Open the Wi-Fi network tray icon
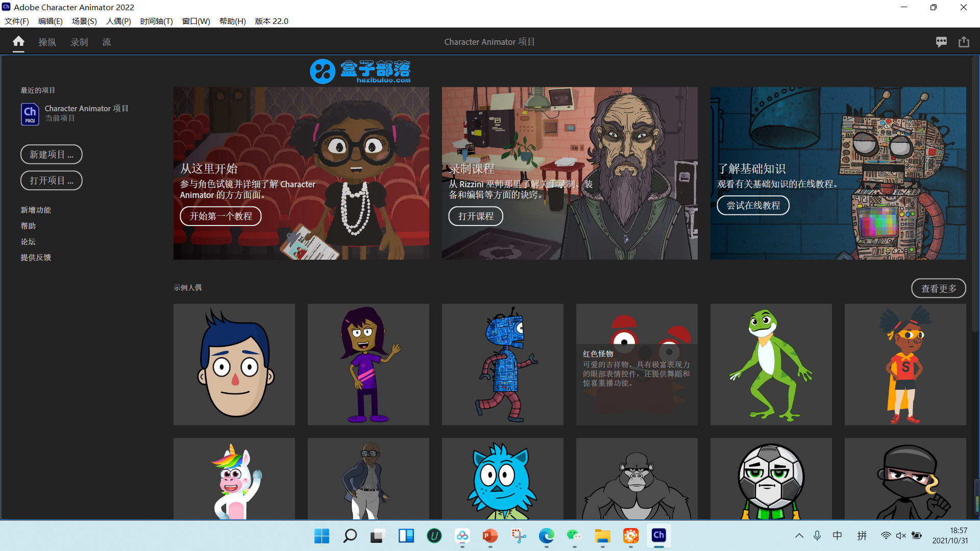This screenshot has height=551, width=980. click(886, 536)
